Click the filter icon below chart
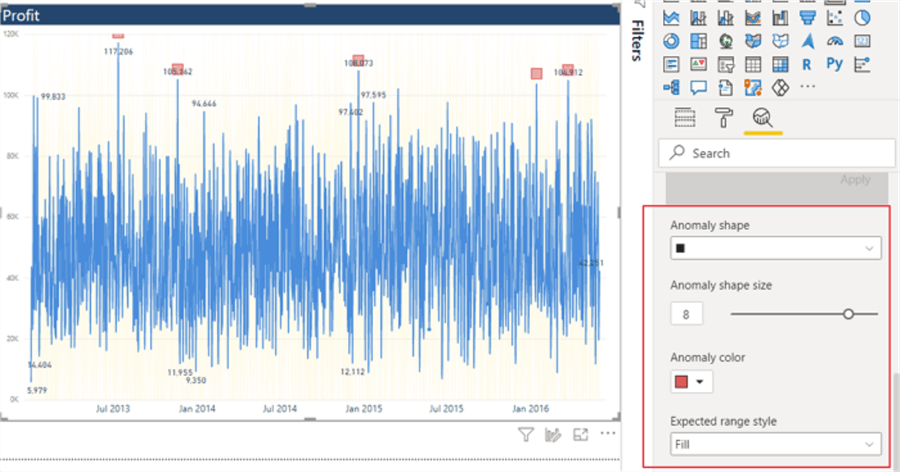Image resolution: width=900 pixels, height=472 pixels. (x=526, y=435)
